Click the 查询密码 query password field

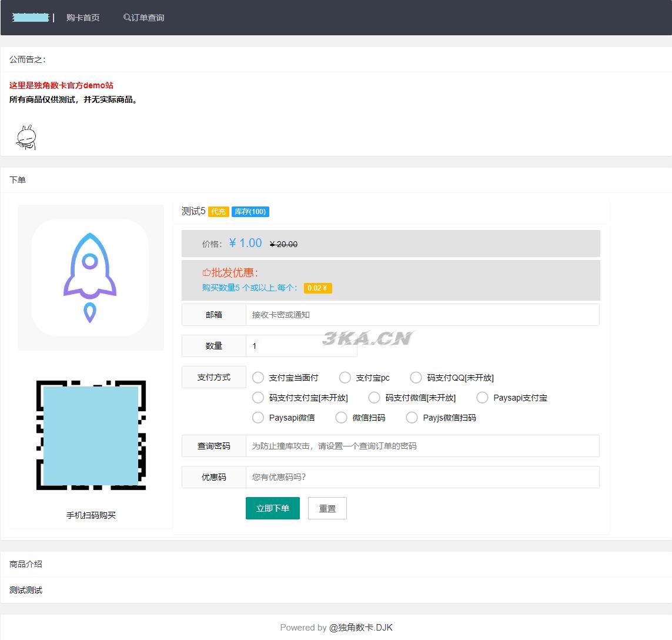coord(422,446)
